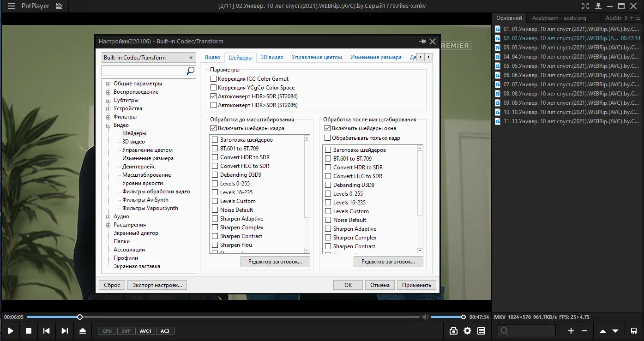Image resolution: width=644 pixels, height=341 pixels.
Task: Toggle the SVP indicator badge
Action: click(126, 331)
